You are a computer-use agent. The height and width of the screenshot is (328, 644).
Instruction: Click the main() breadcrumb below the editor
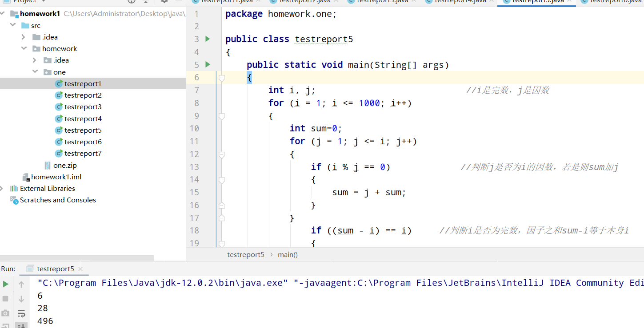pyautogui.click(x=288, y=254)
